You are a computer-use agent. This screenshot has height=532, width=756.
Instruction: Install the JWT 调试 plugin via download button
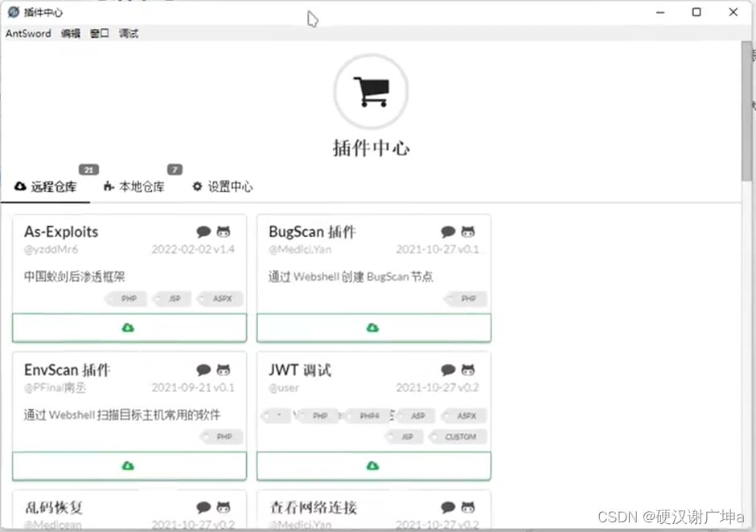(374, 466)
